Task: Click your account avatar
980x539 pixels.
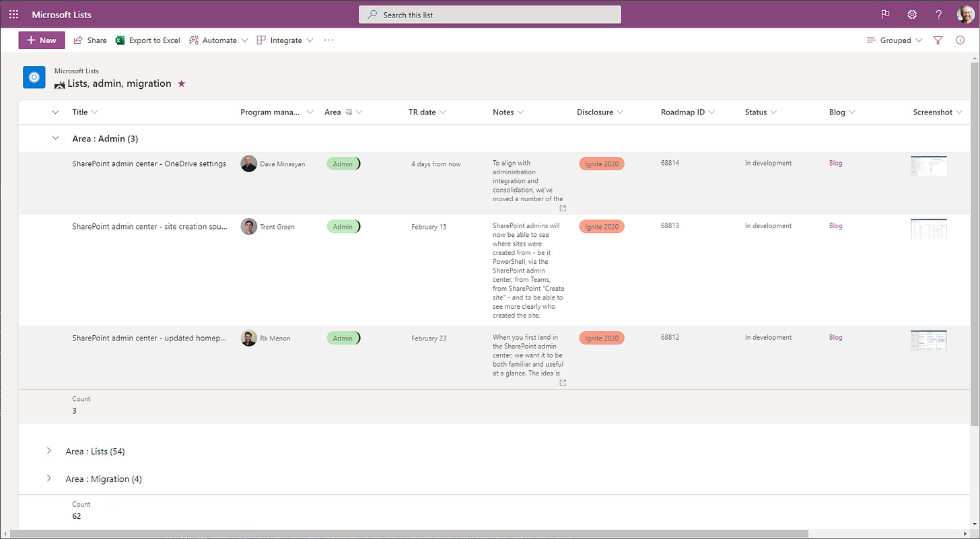Action: (x=965, y=14)
